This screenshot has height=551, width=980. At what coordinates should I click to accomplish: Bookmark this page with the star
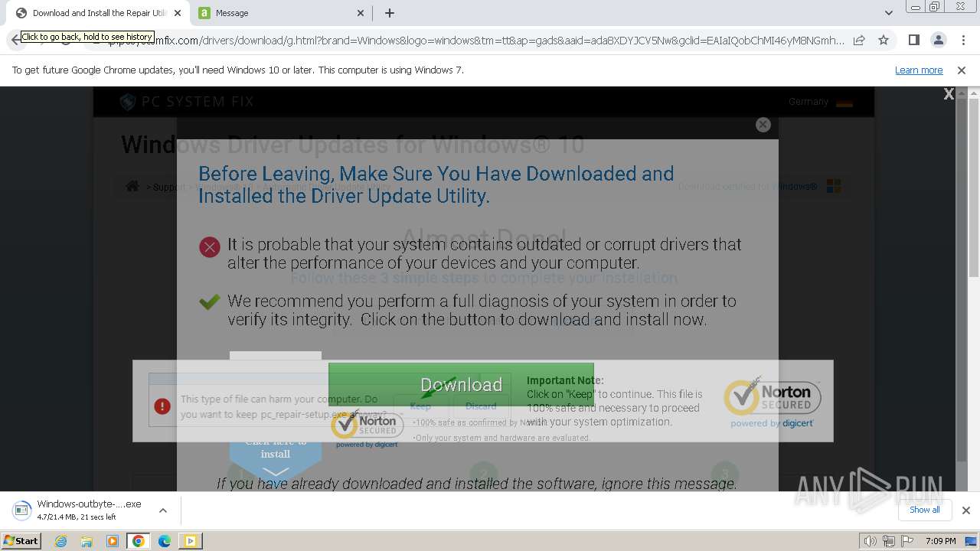pos(884,41)
